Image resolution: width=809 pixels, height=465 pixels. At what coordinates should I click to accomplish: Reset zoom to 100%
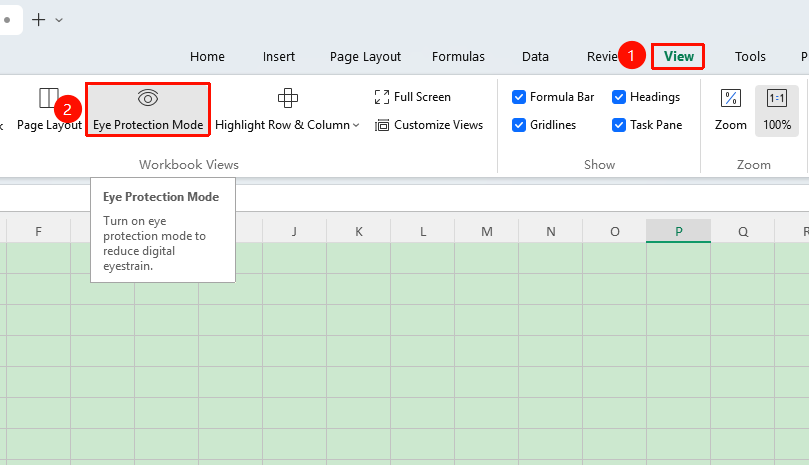tap(777, 110)
